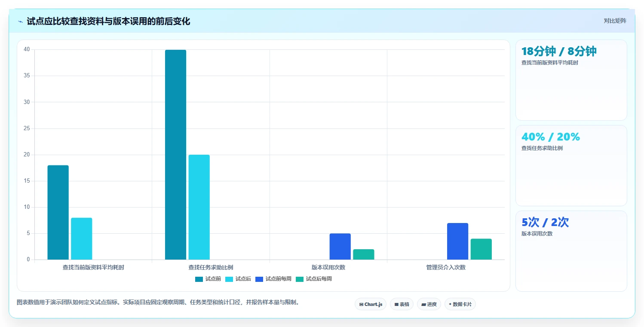644x327 pixels.
Task: Click the teal 试点后每周 bar for 版本误用次数
Action: click(364, 254)
